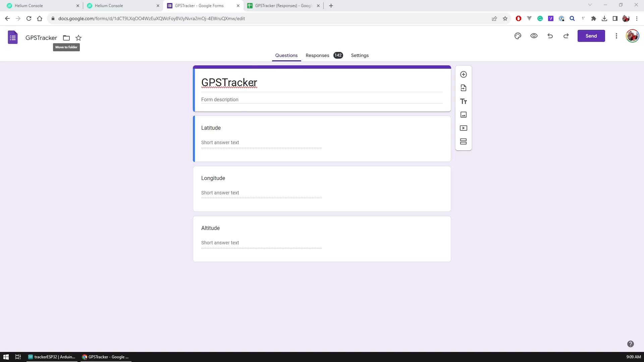Click the preview form eye icon
This screenshot has height=362, width=644.
534,36
